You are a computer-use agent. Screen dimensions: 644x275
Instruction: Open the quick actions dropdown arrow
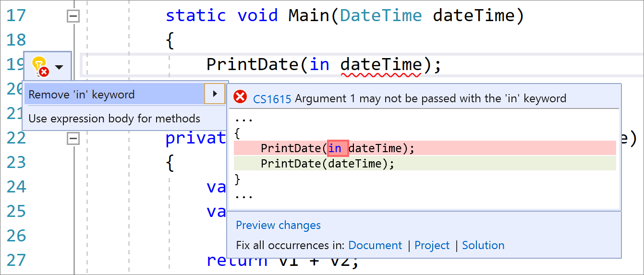click(59, 67)
